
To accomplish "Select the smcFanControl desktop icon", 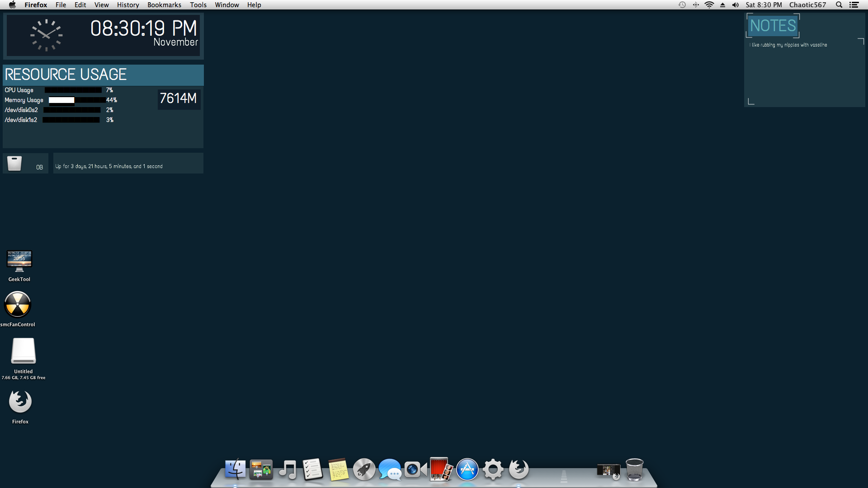I will point(18,305).
